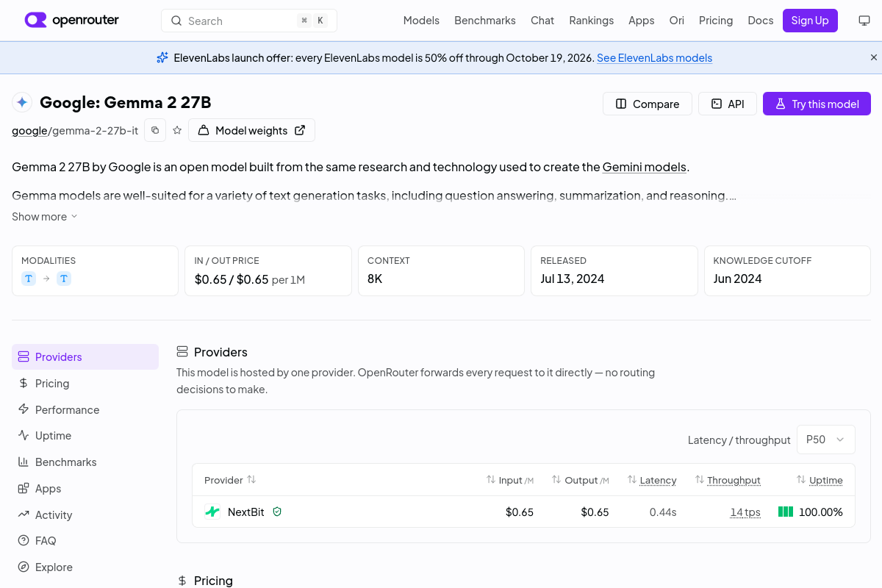Viewport: 882px width, 588px height.
Task: Click the Pricing section dollar icon at bottom
Action: [182, 581]
